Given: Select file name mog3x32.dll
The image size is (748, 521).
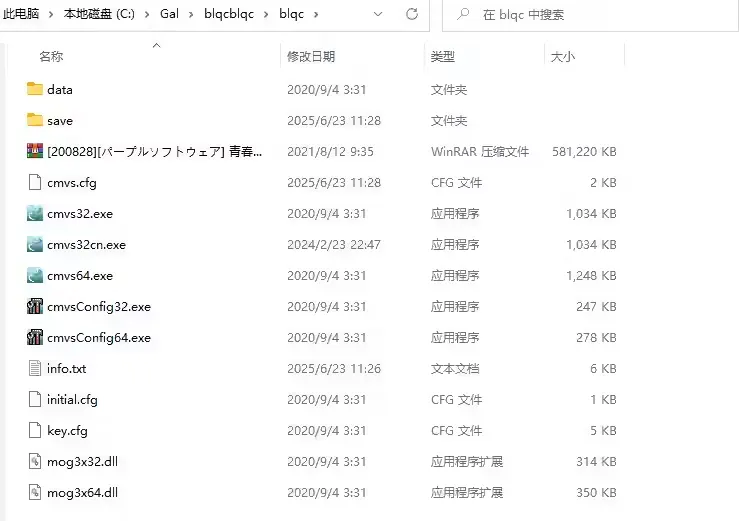Looking at the screenshot, I should point(82,462).
